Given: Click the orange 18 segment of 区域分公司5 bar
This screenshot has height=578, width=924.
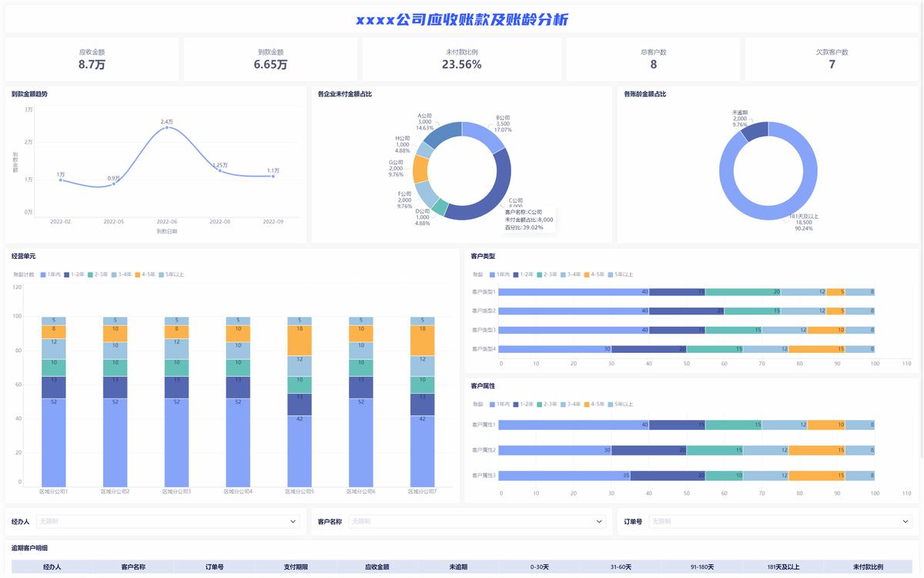Looking at the screenshot, I should click(x=300, y=340).
